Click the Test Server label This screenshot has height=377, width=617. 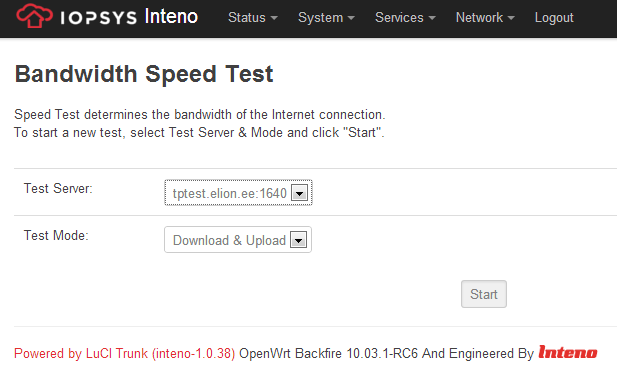pyautogui.click(x=58, y=188)
